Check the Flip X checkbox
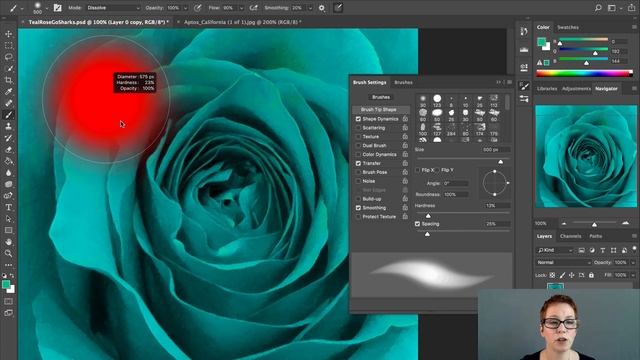This screenshot has width=640, height=360. pos(417,170)
